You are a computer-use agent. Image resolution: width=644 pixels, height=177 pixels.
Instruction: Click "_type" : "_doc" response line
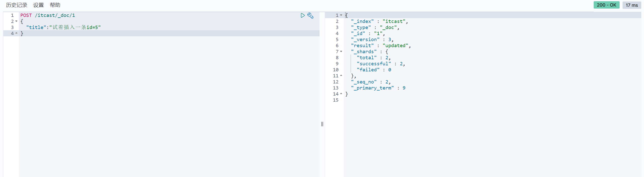[x=375, y=27]
